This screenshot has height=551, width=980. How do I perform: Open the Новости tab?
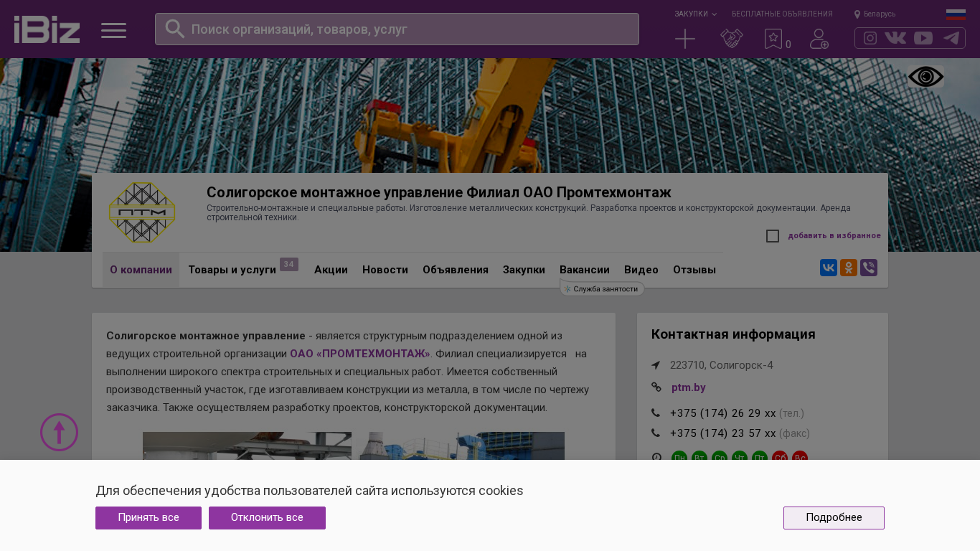coord(385,270)
